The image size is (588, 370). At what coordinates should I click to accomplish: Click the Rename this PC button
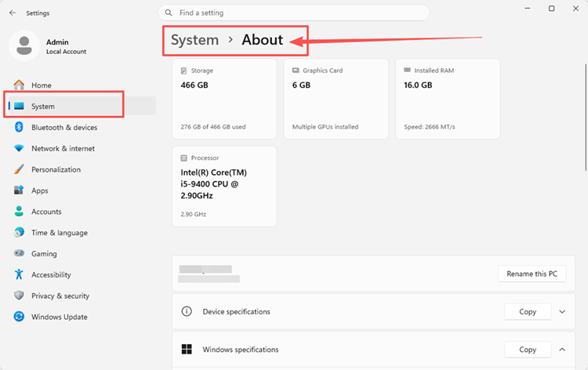tap(532, 274)
